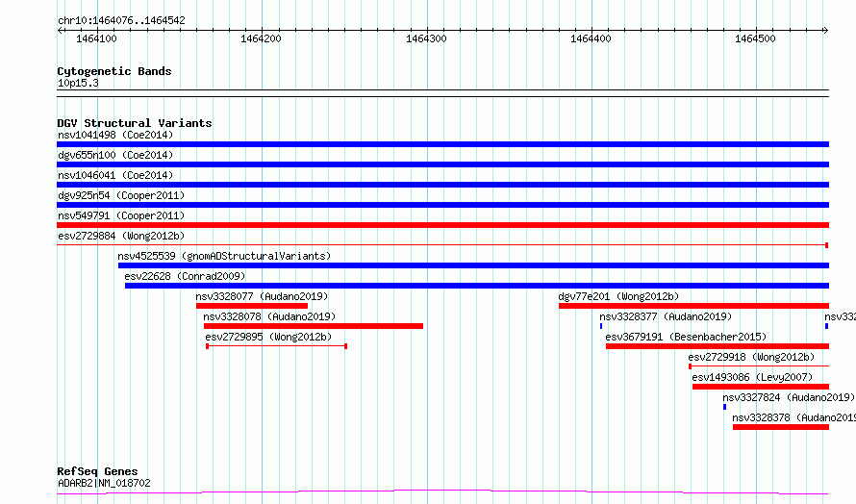This screenshot has height=504, width=856.
Task: Select the esv2729895 (Wong2012b) label
Action: click(268, 337)
